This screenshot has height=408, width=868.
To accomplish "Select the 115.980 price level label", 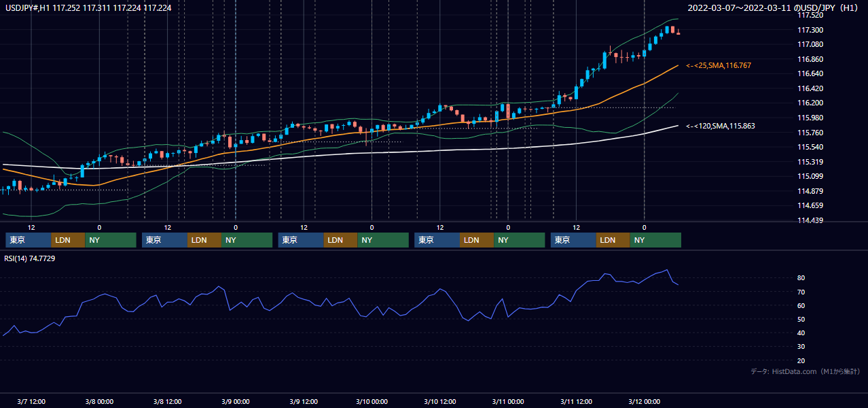I will (810, 118).
